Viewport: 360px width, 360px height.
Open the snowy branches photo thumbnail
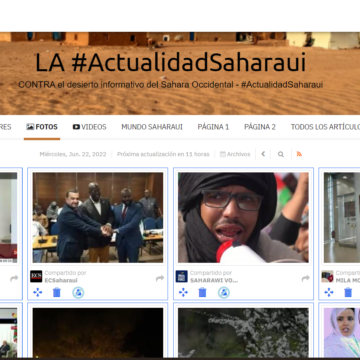[243, 333]
